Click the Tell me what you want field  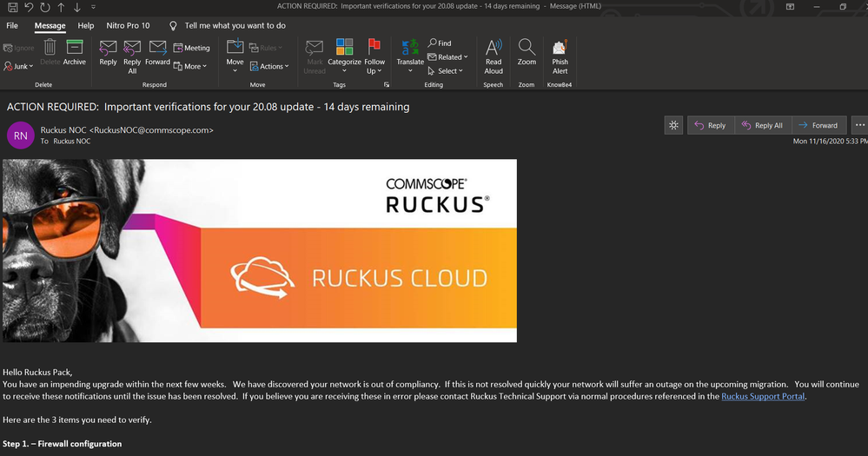coord(235,25)
